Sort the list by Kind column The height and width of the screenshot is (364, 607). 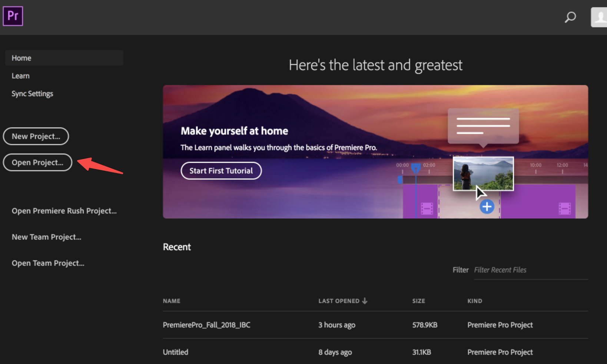[475, 301]
